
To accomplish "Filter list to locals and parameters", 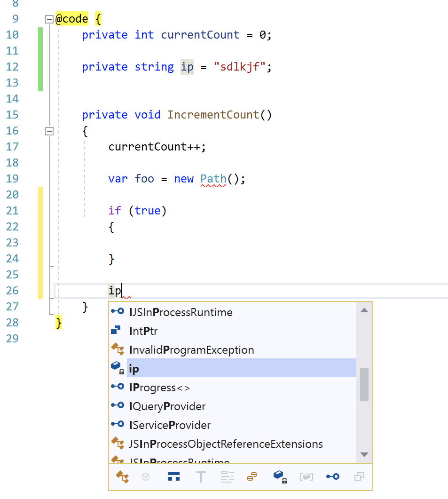I will click(x=280, y=476).
